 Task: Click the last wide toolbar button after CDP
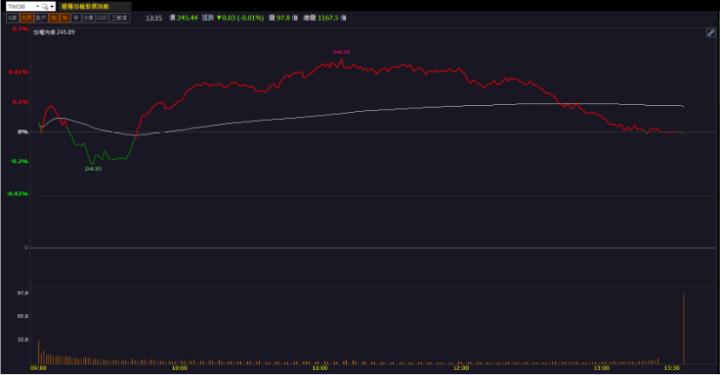[120, 18]
